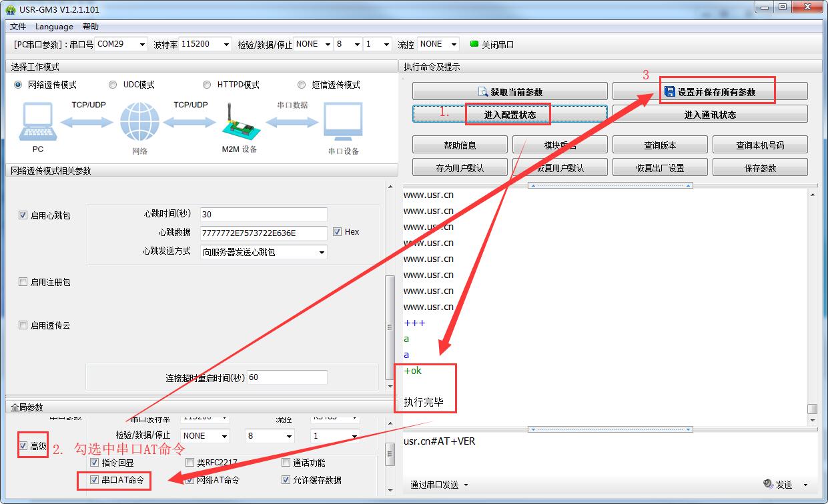Toggle the 串口AT命令 checkbox
This screenshot has width=828, height=504.
(94, 480)
